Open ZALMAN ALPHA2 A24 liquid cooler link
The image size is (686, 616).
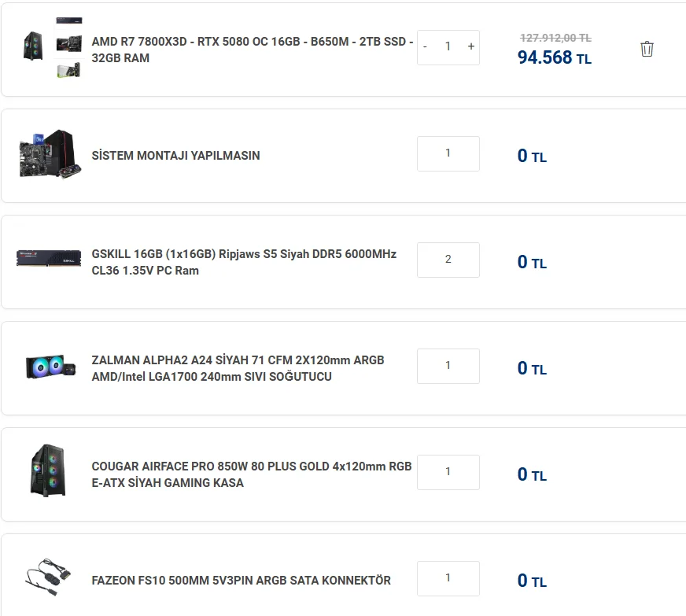238,368
